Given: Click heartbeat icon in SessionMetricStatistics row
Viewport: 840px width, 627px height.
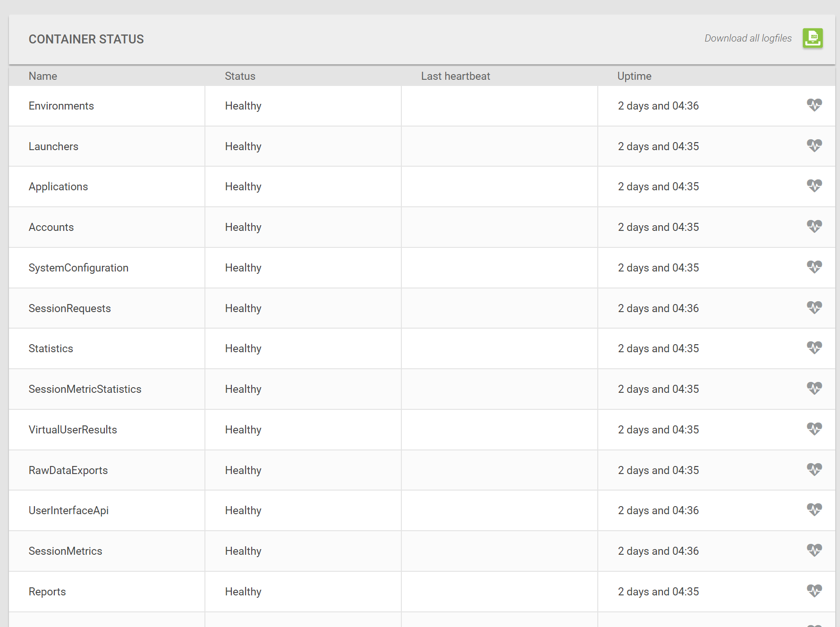Looking at the screenshot, I should point(814,388).
